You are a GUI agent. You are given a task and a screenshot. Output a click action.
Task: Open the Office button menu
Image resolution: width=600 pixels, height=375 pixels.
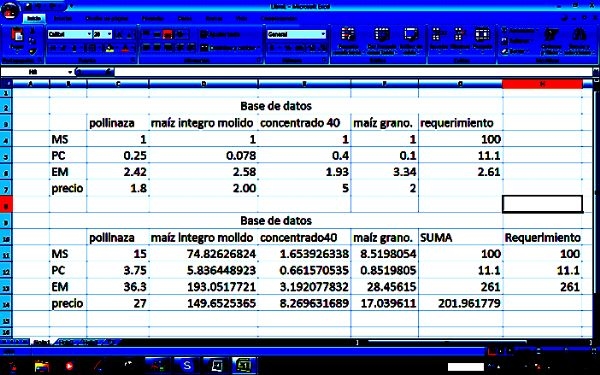(10, 11)
